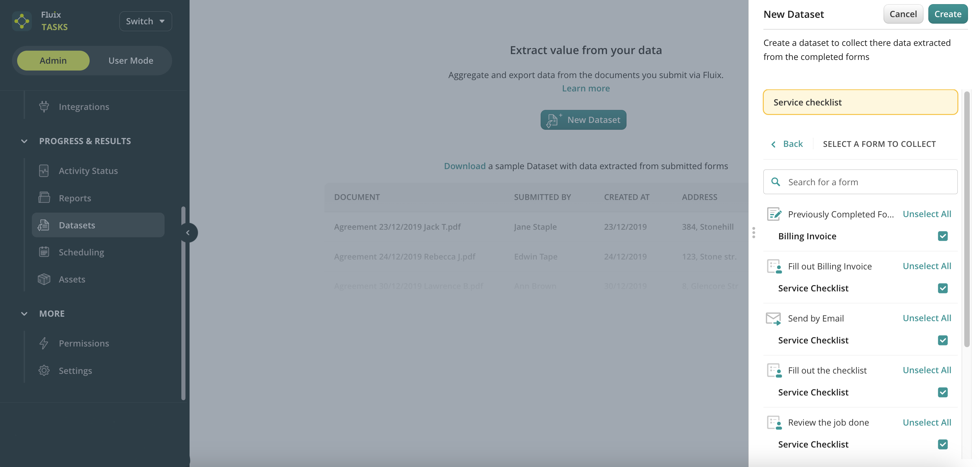Image resolution: width=980 pixels, height=467 pixels.
Task: Click the Fluix Tasks logo icon
Action: tap(22, 21)
